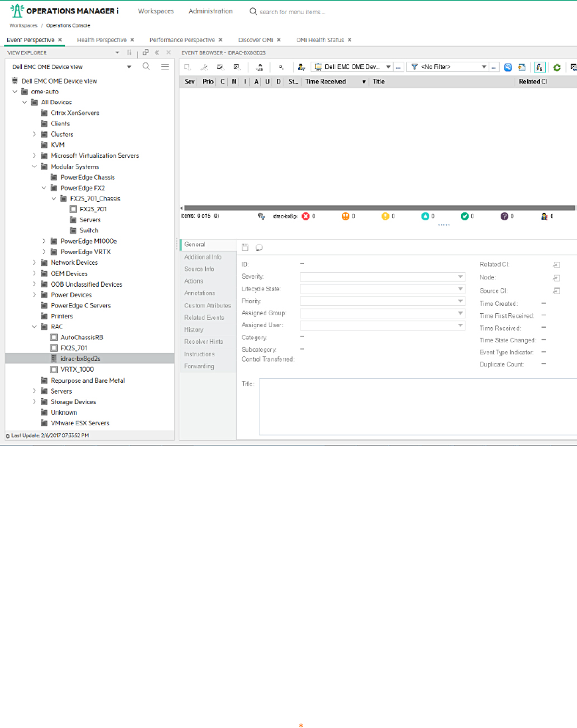Select the Custom Attributes details tab

[208, 305]
